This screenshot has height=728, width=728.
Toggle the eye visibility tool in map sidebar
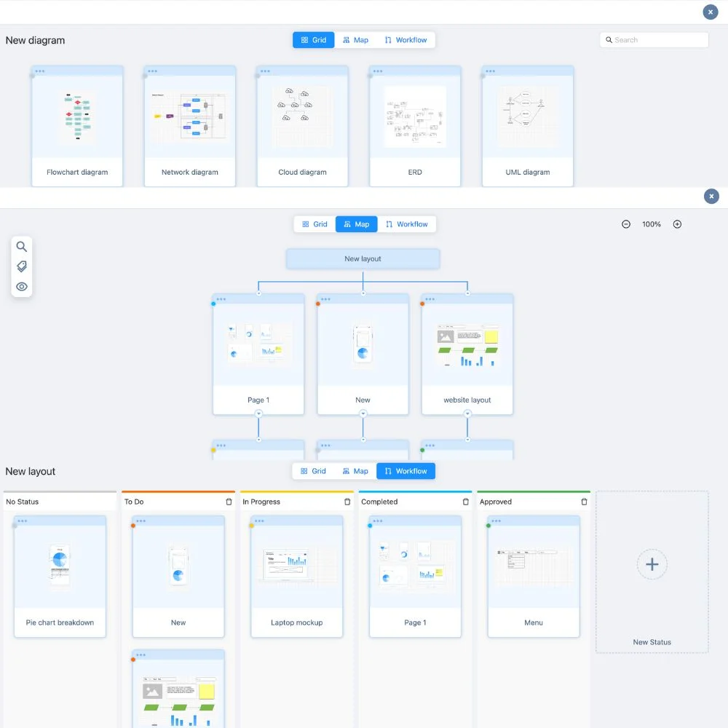point(21,286)
